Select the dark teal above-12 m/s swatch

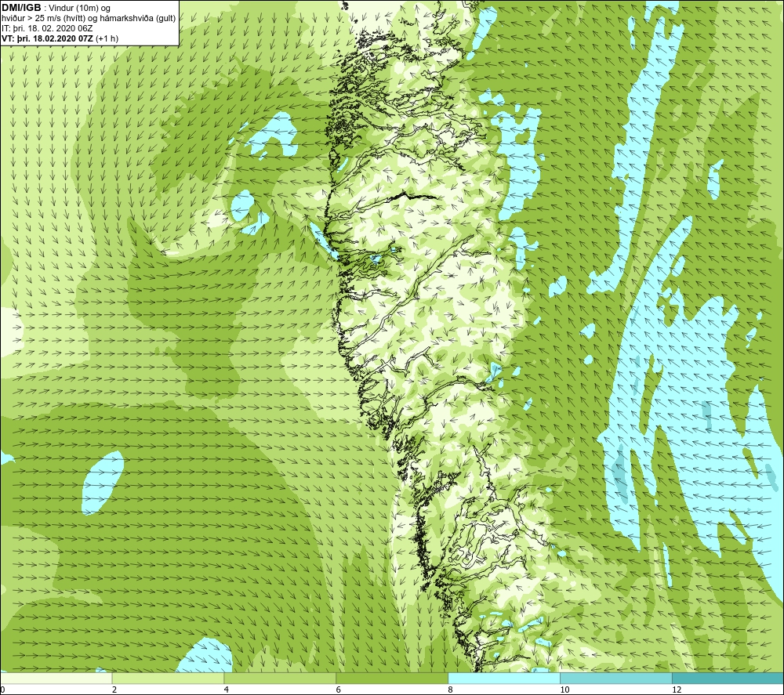click(728, 678)
